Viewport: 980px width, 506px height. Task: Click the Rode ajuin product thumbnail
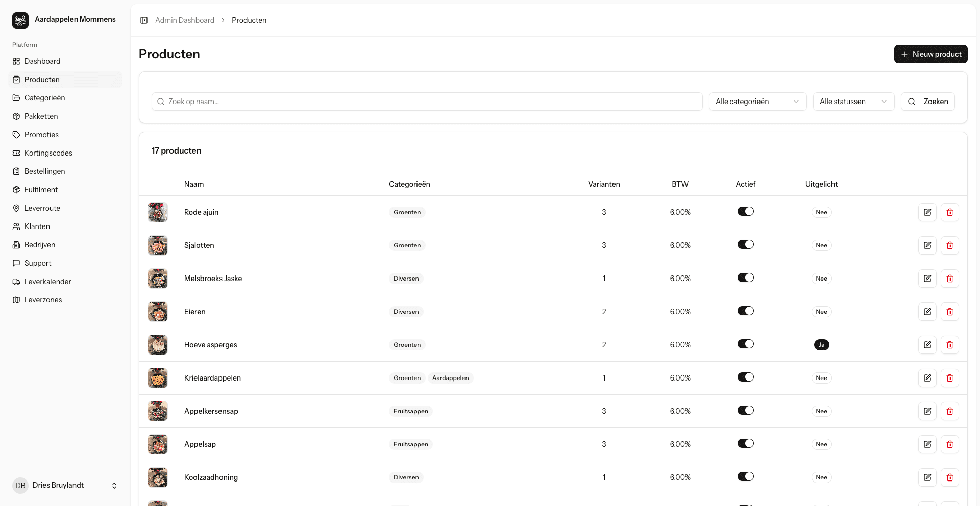[x=158, y=212]
